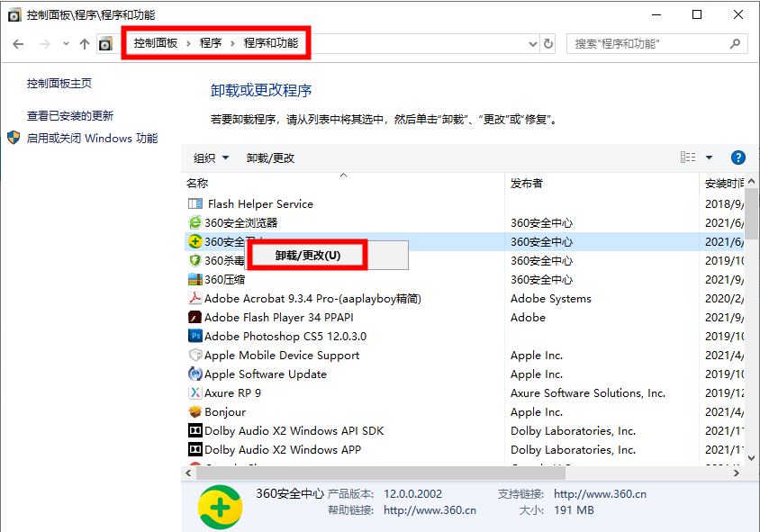Expand the address bar history dropdown
Viewport: 760px width, 532px height.
[533, 44]
